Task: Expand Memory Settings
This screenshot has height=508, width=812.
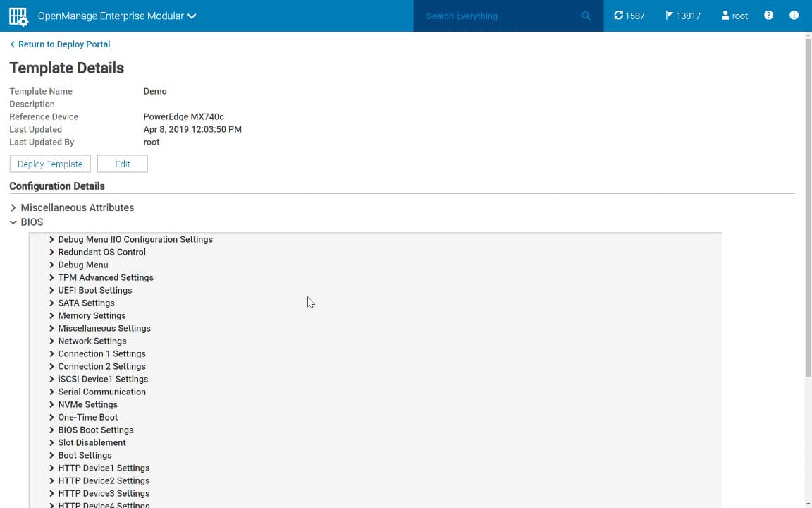Action: tap(87, 315)
